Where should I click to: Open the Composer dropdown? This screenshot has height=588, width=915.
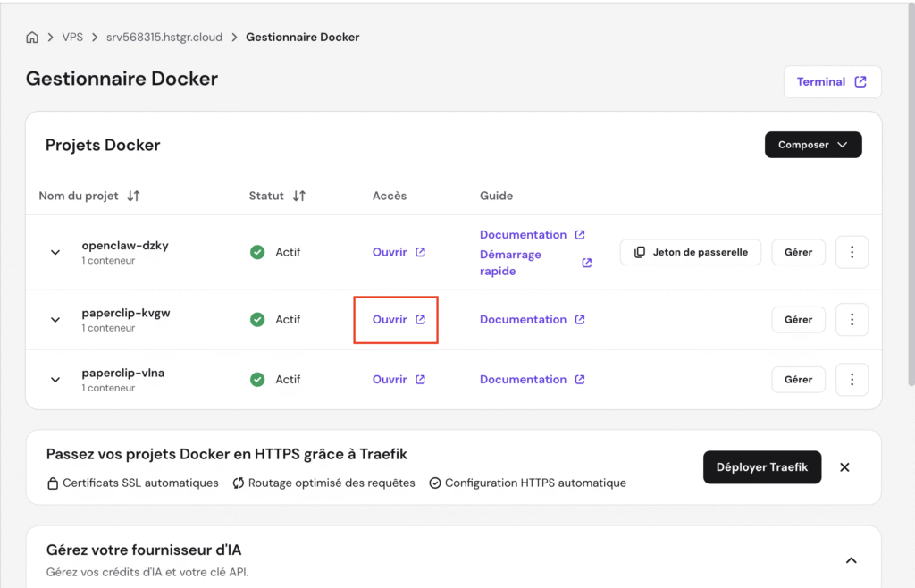click(x=812, y=145)
